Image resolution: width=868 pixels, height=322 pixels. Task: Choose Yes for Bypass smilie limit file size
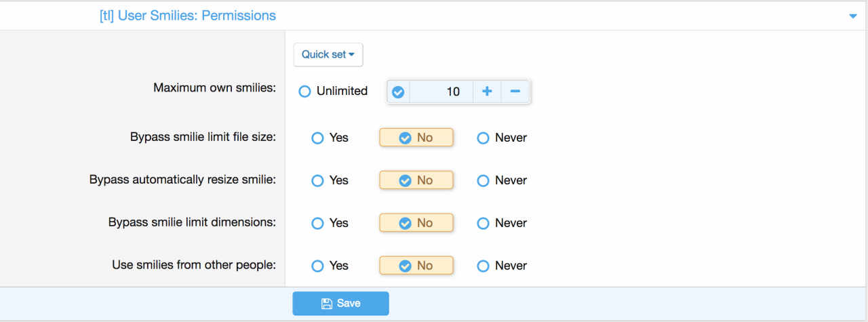(x=317, y=138)
